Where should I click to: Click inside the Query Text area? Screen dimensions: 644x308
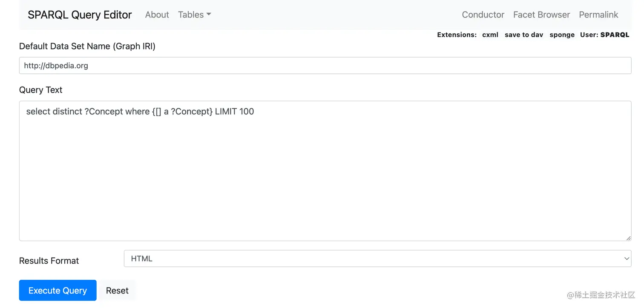325,171
